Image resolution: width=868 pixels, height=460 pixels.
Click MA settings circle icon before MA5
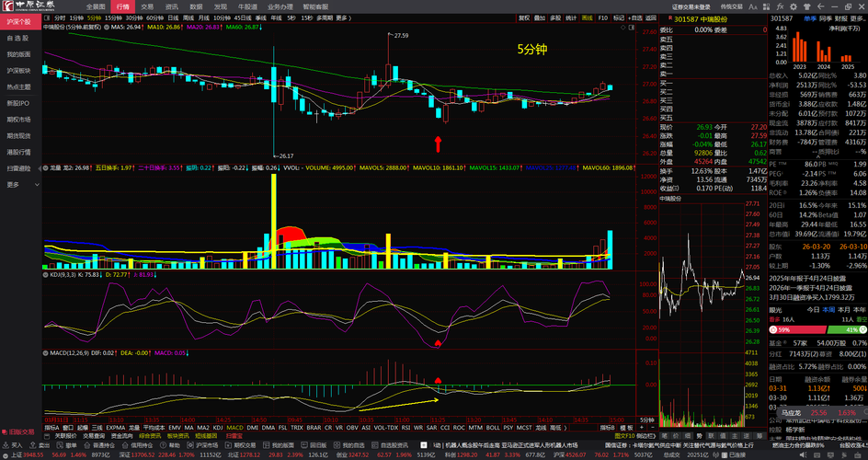click(x=107, y=27)
